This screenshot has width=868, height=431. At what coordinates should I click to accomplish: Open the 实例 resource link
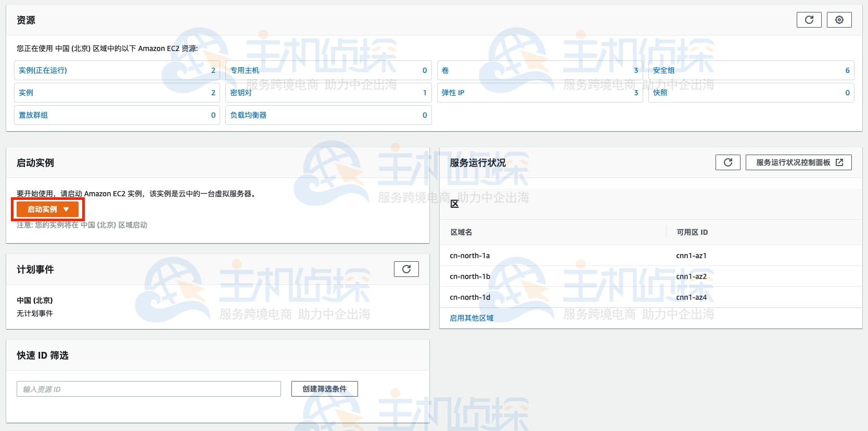[x=26, y=93]
